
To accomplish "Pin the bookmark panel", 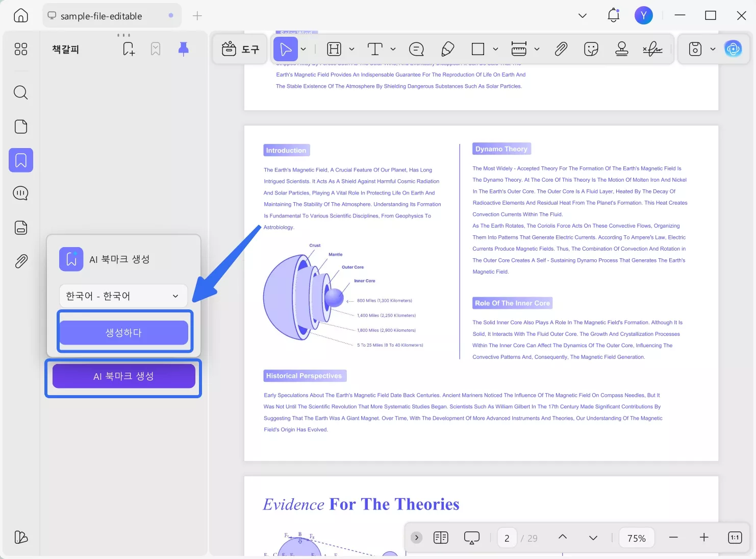I will (x=184, y=49).
